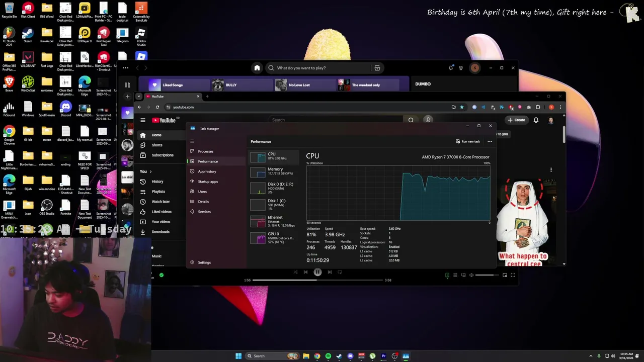Image resolution: width=644 pixels, height=362 pixels.
Task: Open Spotify profile avatar menu
Action: (474, 68)
